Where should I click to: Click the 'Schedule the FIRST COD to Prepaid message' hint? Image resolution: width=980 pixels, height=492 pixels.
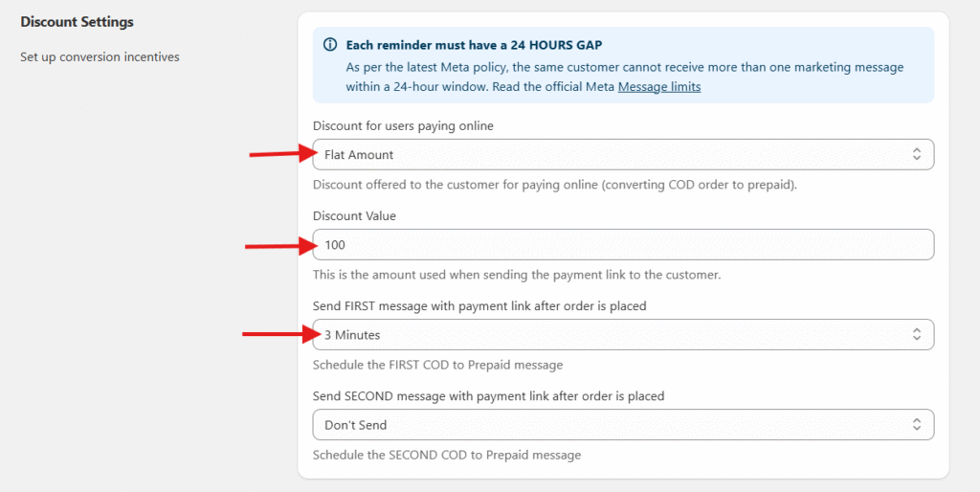(437, 366)
